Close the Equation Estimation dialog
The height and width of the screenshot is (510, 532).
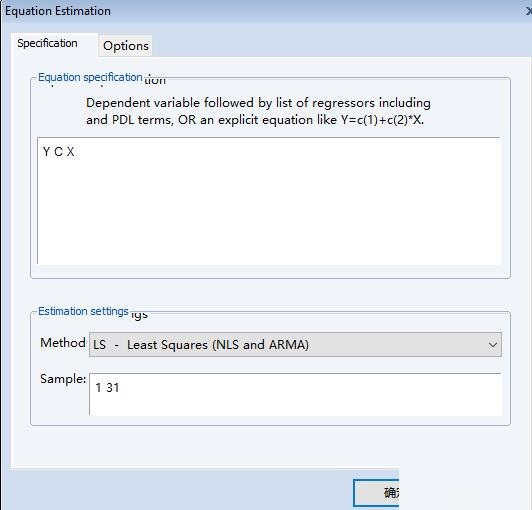pos(529,11)
